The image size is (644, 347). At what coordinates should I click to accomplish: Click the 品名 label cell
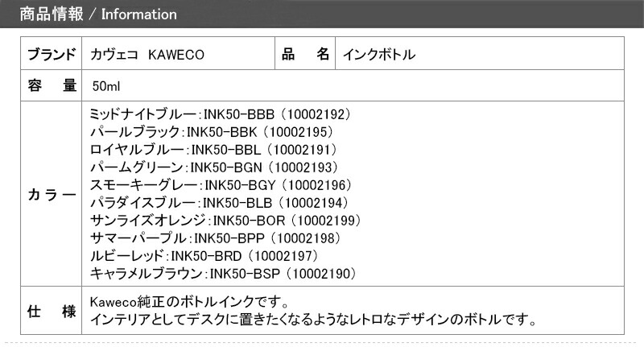click(x=305, y=53)
